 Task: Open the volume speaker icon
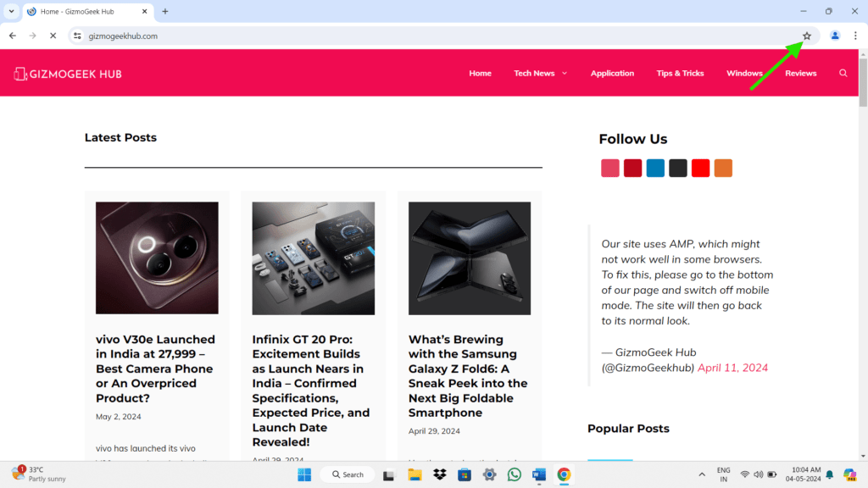[x=759, y=474]
